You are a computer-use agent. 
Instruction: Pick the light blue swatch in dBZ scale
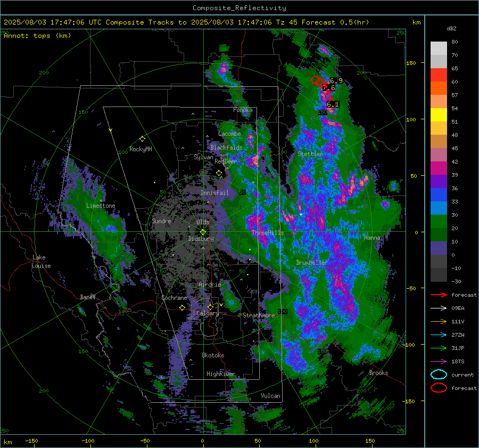coord(439,208)
